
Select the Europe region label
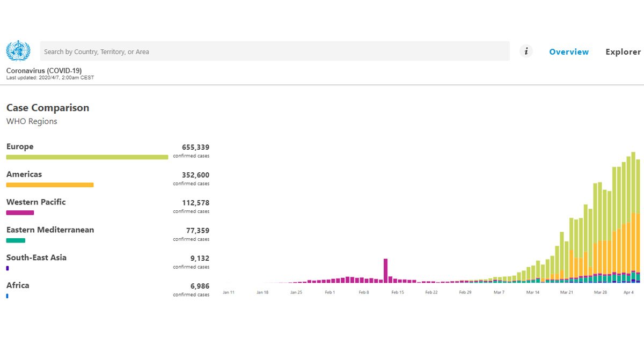20,146
